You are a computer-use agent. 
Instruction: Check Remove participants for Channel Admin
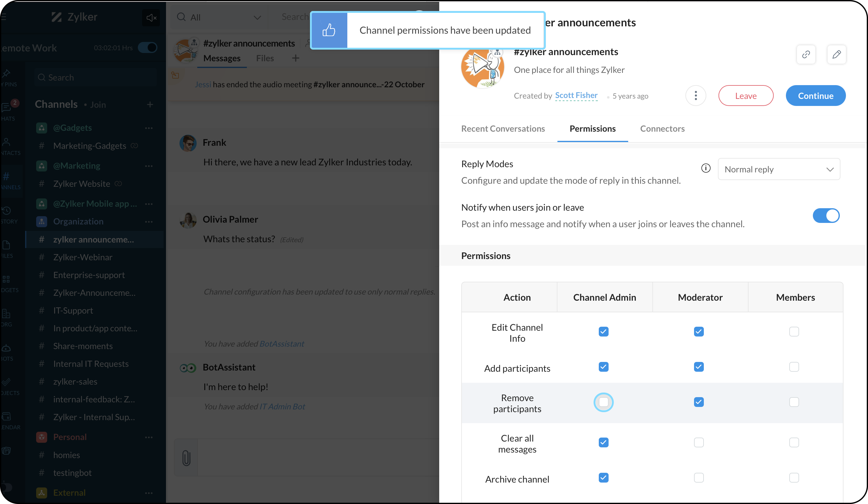pos(603,402)
